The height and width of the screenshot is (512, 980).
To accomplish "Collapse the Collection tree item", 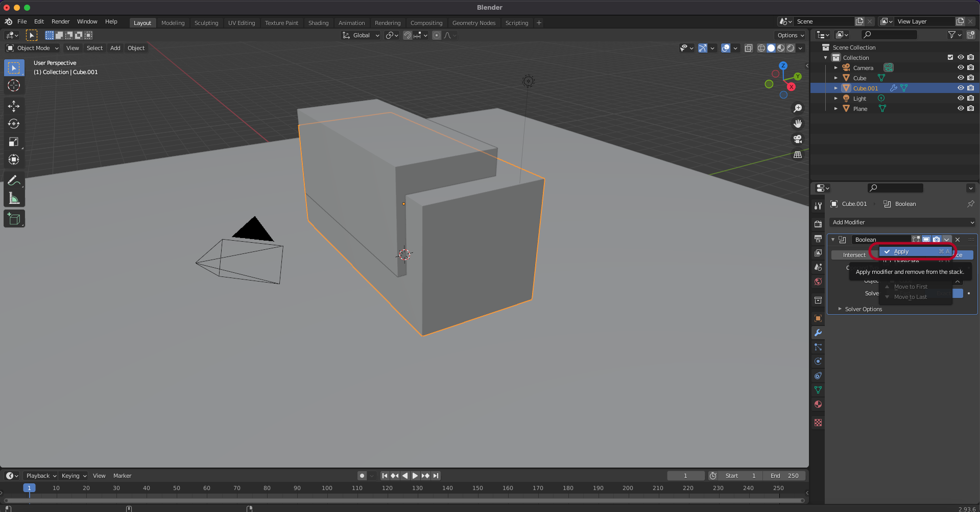I will (826, 57).
